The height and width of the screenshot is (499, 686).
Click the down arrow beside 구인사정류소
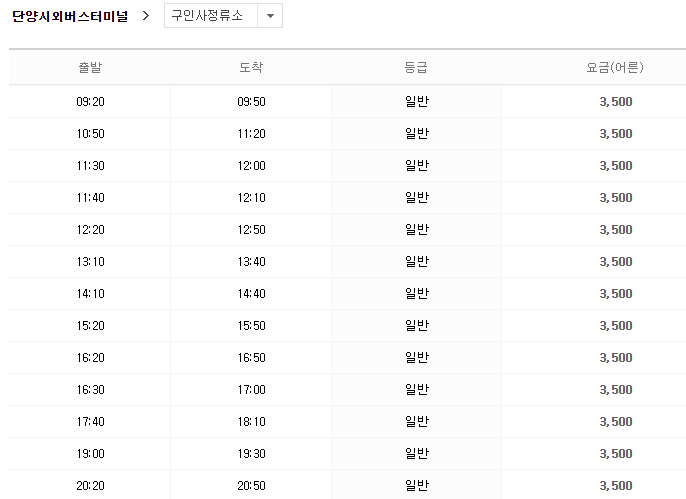click(x=270, y=17)
